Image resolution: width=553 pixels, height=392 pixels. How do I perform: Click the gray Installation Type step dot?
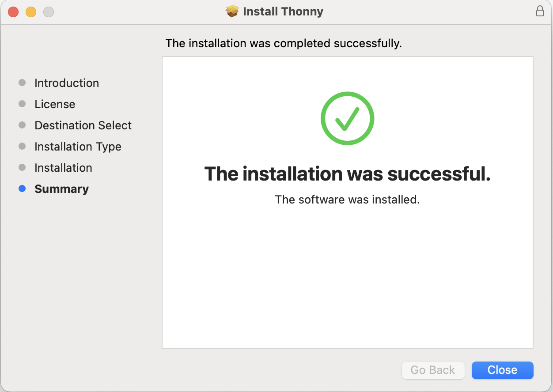click(x=22, y=146)
